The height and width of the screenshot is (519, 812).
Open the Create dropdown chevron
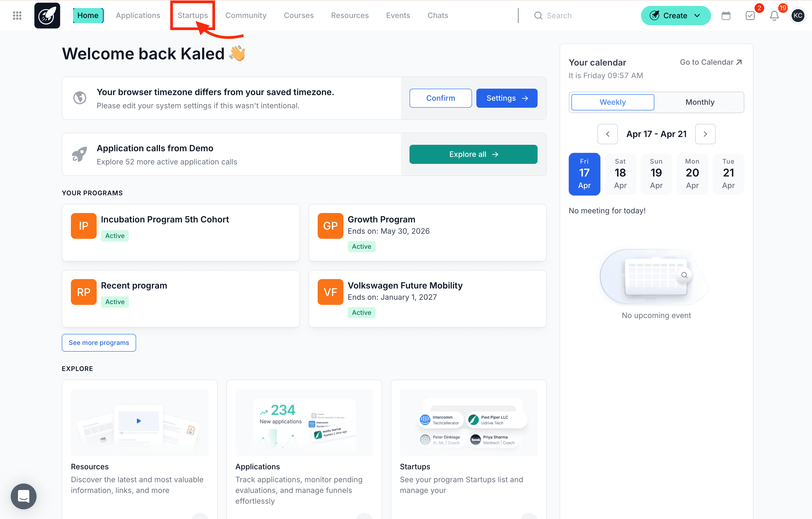click(697, 16)
